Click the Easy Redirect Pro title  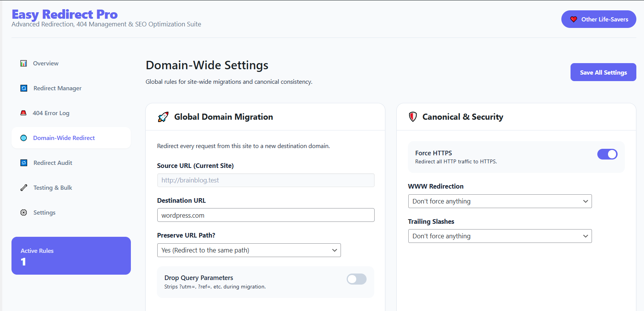tap(65, 14)
